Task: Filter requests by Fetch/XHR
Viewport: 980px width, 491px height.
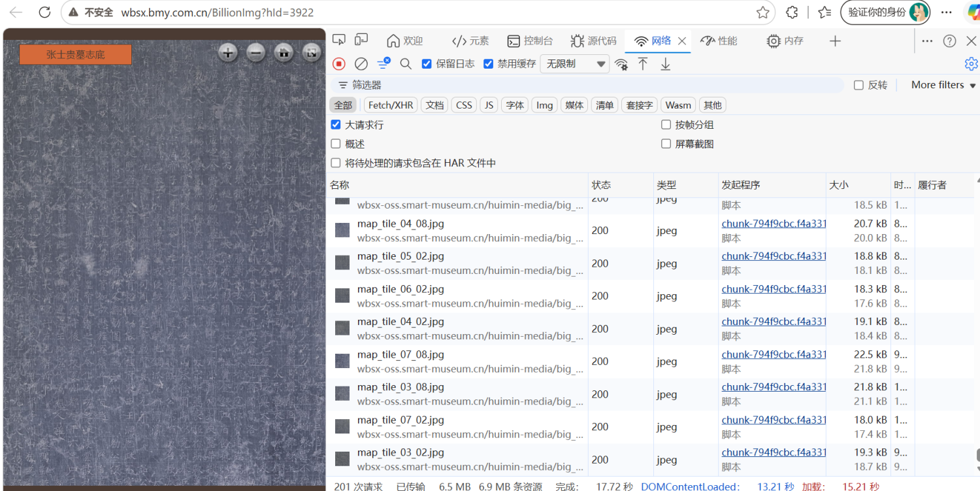Action: tap(391, 105)
